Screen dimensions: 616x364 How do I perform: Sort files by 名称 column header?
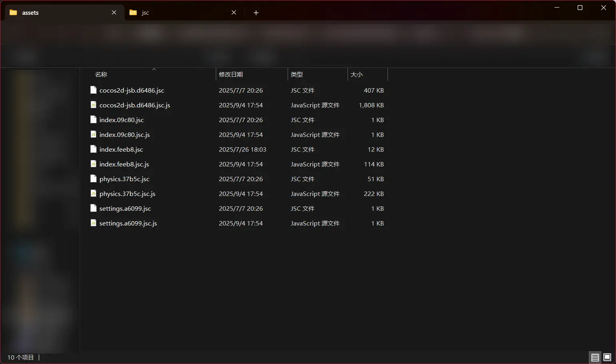(x=101, y=75)
